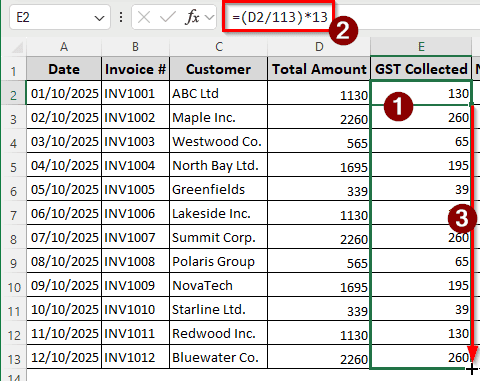This screenshot has width=480, height=381.
Task: Select column E header
Action: click(x=421, y=47)
